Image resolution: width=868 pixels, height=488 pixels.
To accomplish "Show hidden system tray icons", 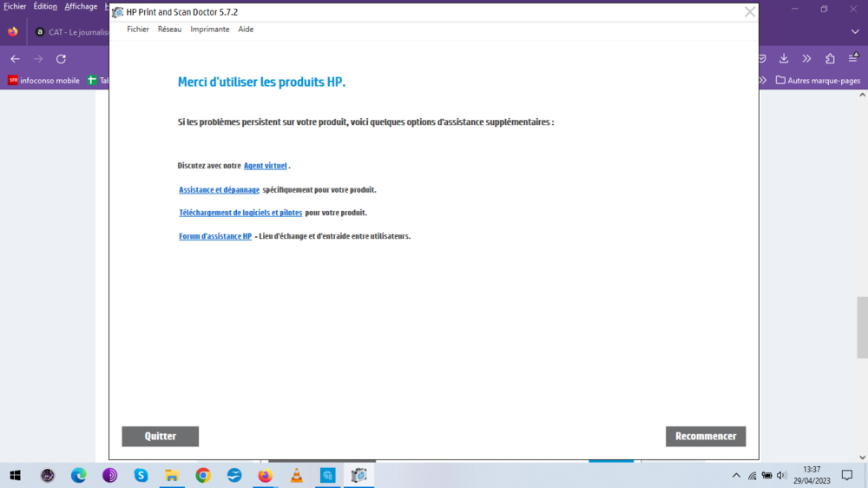I will 736,475.
